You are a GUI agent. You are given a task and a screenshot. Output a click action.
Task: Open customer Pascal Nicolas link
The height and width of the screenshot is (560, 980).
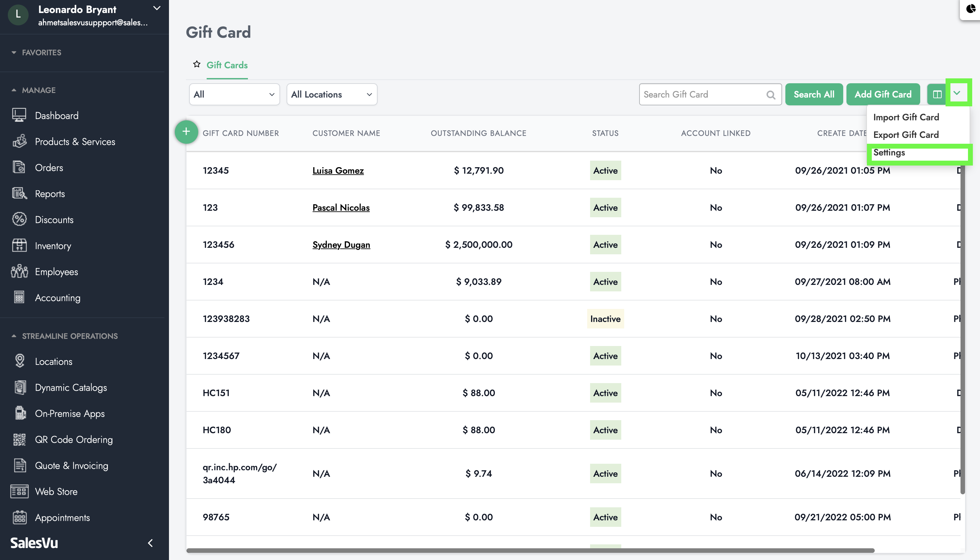(x=341, y=207)
